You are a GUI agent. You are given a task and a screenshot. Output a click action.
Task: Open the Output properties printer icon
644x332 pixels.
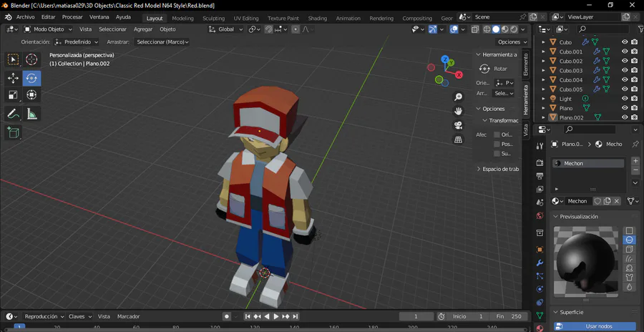[x=540, y=176]
